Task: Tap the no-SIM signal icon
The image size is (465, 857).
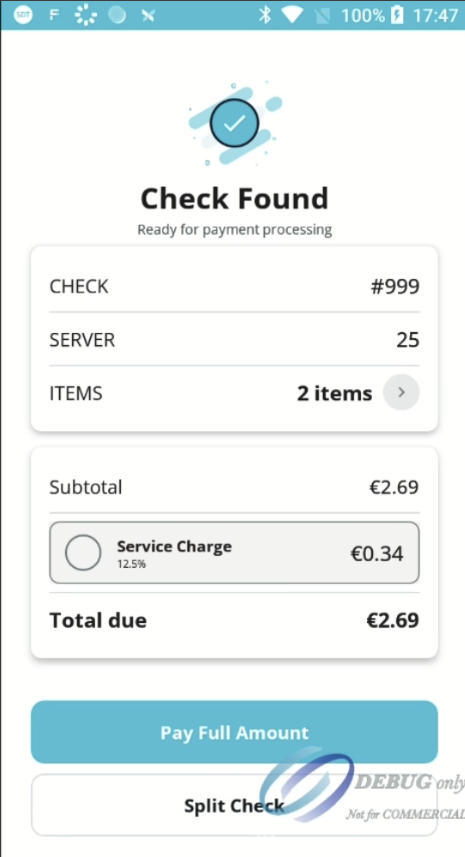Action: pos(323,15)
